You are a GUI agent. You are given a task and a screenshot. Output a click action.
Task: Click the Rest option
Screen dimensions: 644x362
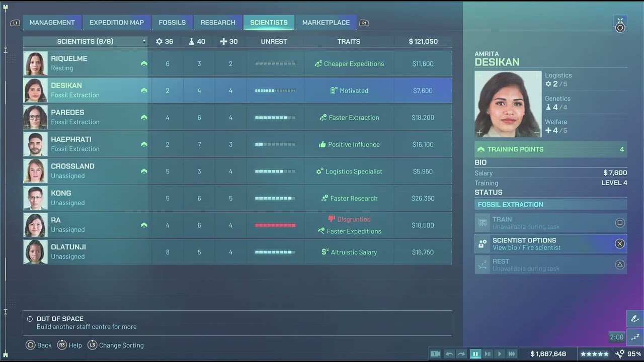pos(551,264)
